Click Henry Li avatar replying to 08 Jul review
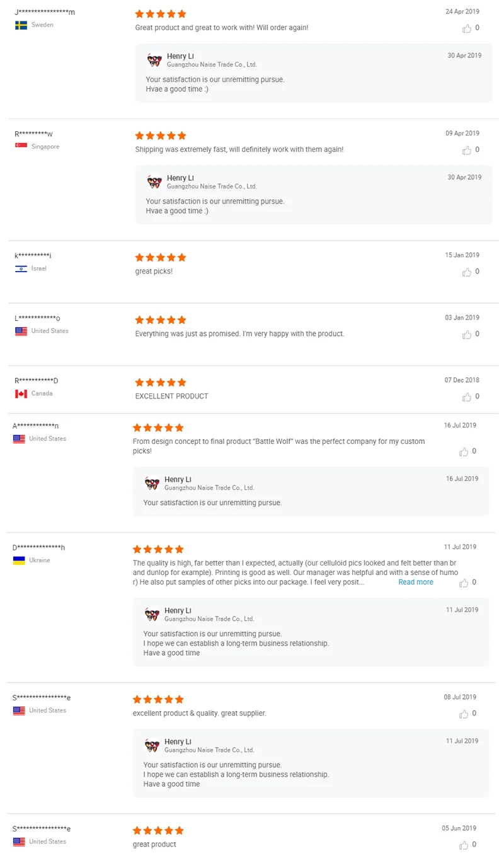Screen dimensions: 504x858 coord(152,746)
